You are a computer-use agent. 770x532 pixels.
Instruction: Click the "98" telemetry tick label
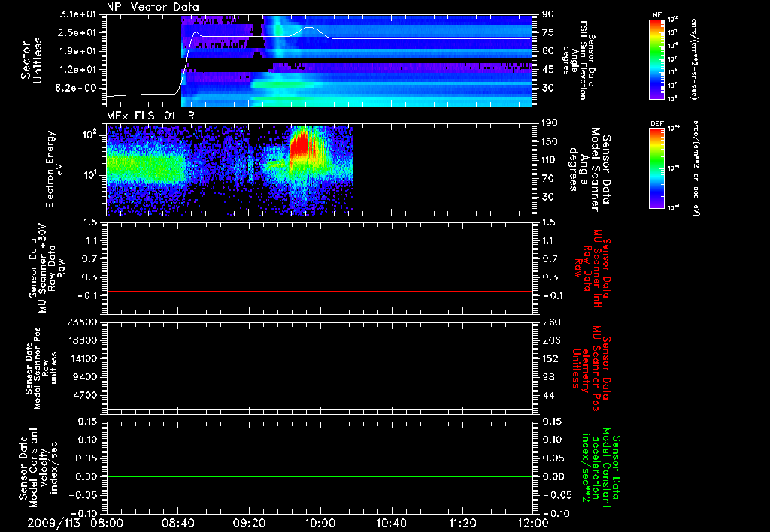click(x=548, y=377)
